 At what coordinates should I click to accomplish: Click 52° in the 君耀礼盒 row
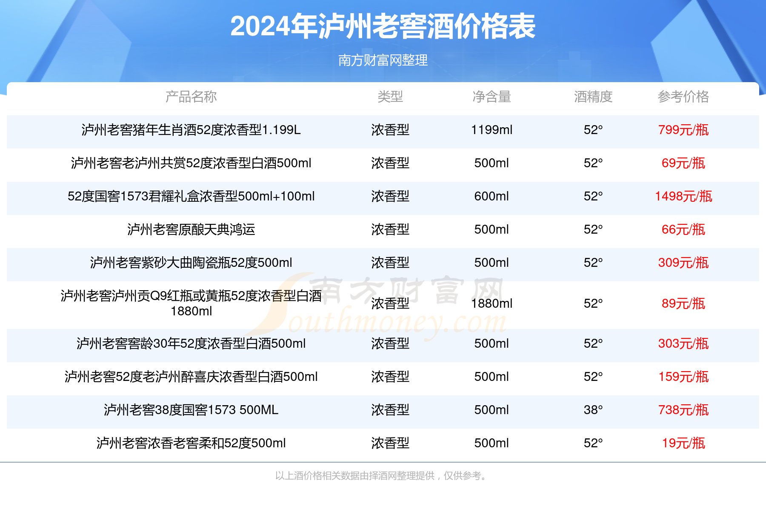point(593,196)
